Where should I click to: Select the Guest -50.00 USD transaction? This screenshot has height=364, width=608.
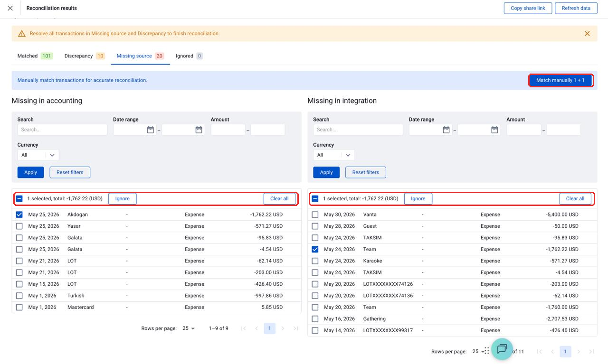click(315, 226)
